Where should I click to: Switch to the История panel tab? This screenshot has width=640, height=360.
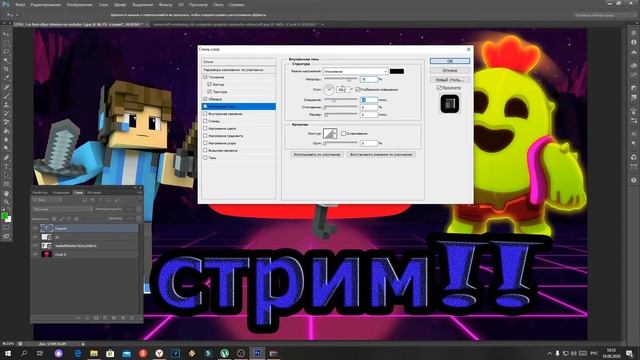[x=94, y=192]
